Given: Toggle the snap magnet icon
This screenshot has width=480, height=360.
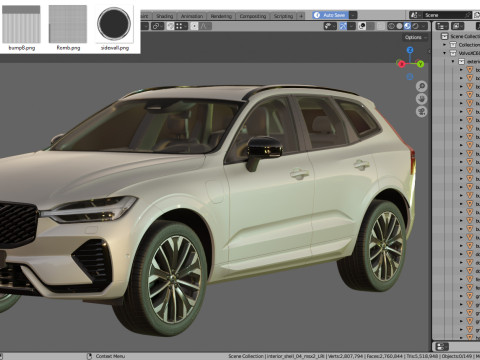Looking at the screenshot, I should click(x=170, y=26).
